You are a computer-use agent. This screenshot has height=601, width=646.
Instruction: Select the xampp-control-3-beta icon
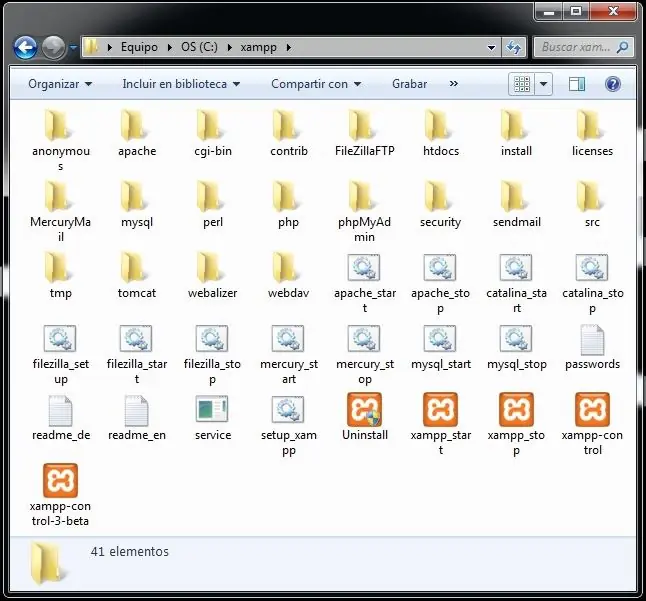[x=60, y=481]
